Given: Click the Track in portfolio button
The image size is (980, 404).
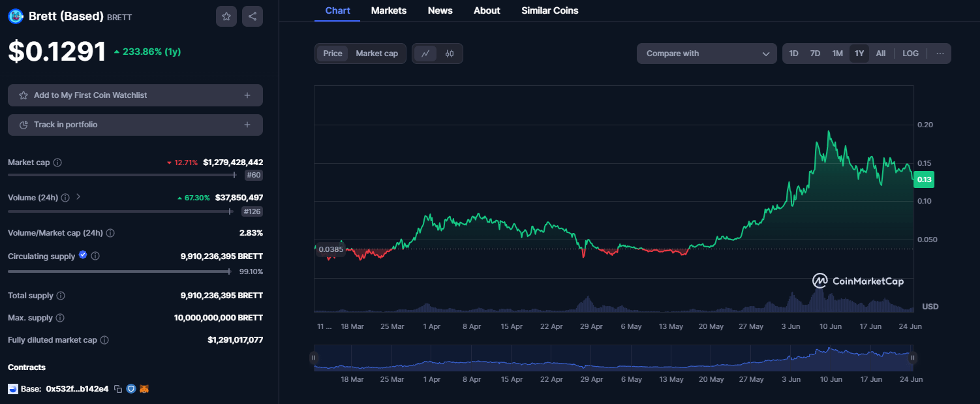Looking at the screenshot, I should (x=135, y=125).
